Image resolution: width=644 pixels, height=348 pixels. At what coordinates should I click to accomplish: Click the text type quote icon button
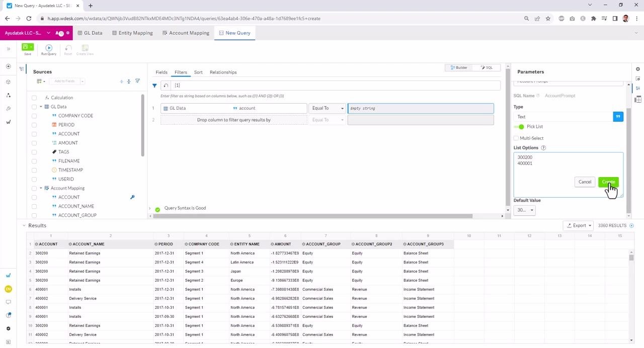point(618,117)
